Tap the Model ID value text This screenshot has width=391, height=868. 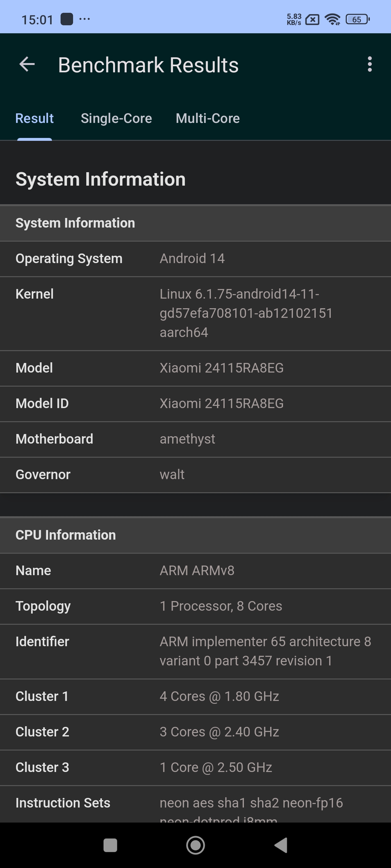tap(221, 404)
